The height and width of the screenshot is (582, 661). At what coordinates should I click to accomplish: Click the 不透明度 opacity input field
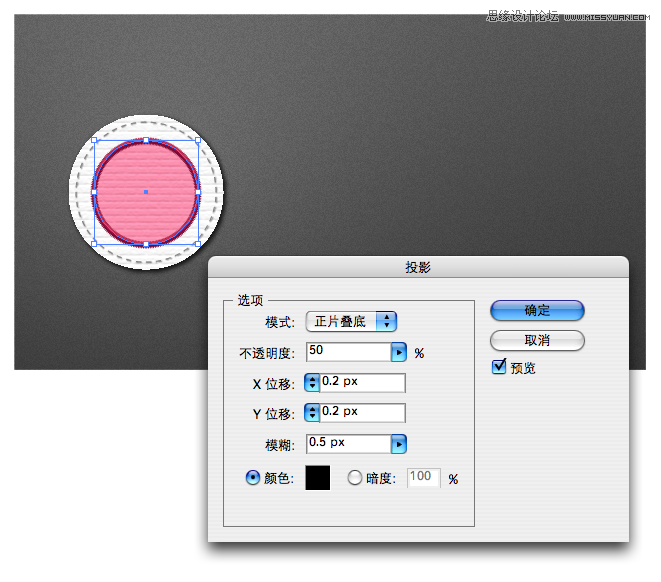(x=349, y=352)
